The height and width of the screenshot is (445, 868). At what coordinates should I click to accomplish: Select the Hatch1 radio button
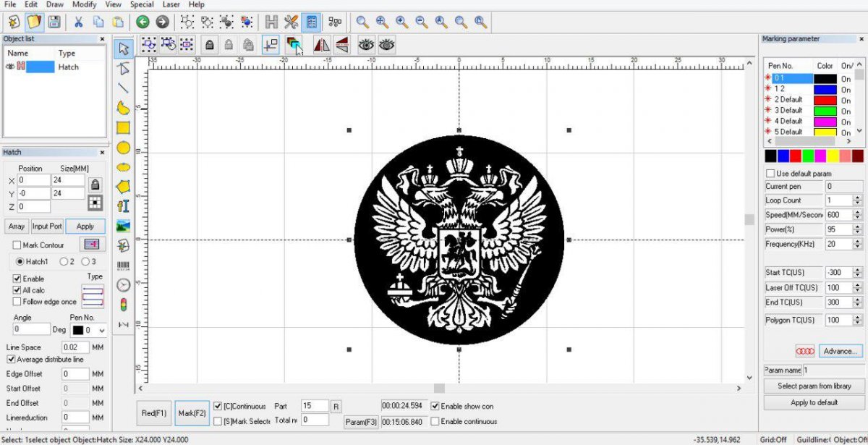(x=21, y=261)
